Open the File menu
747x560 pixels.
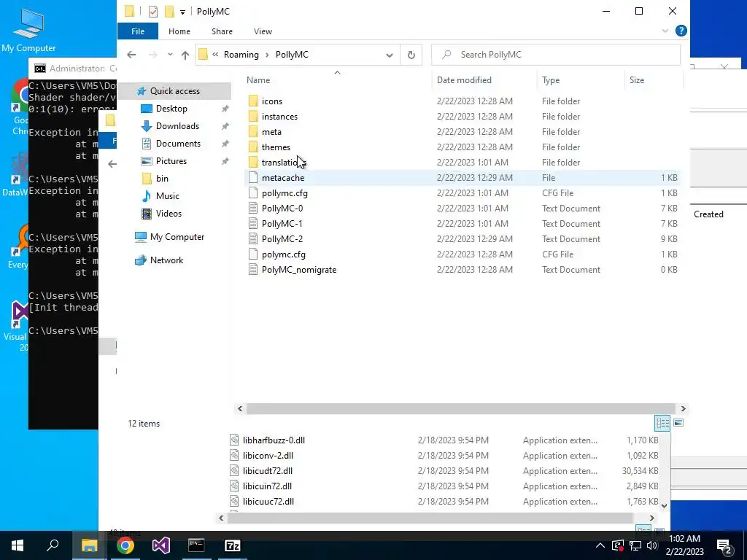[138, 31]
